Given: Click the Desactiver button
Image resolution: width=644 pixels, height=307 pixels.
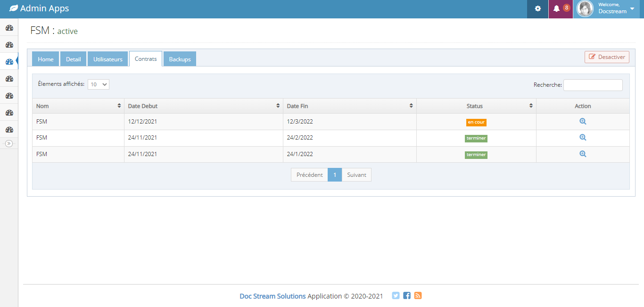Looking at the screenshot, I should coord(607,57).
